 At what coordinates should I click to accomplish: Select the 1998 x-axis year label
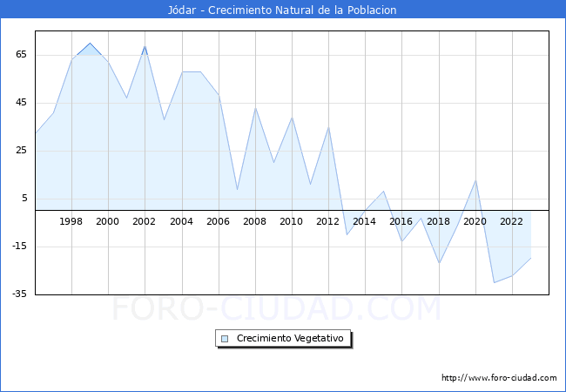[71, 221]
